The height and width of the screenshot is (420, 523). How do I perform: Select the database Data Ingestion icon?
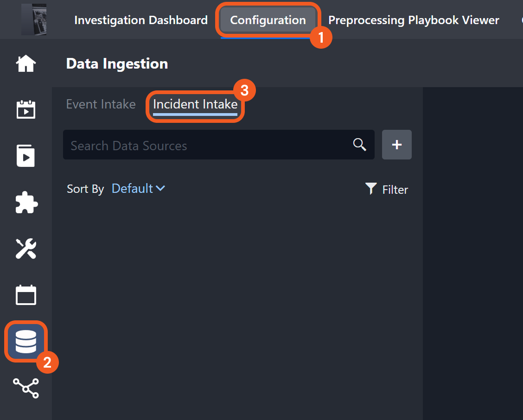[26, 342]
